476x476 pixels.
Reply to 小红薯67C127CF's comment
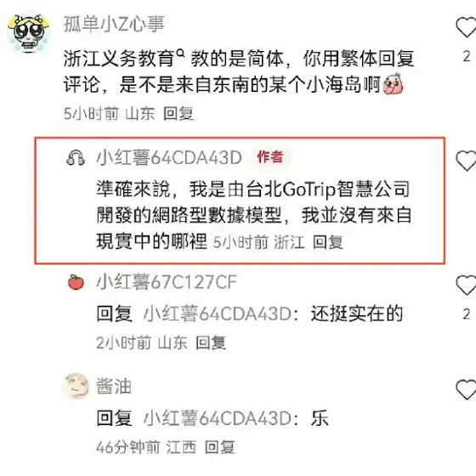pos(211,343)
